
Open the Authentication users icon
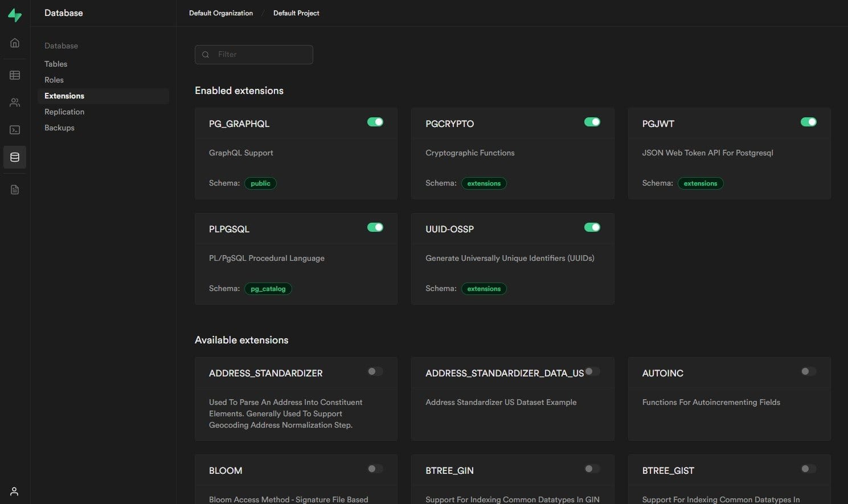14,102
